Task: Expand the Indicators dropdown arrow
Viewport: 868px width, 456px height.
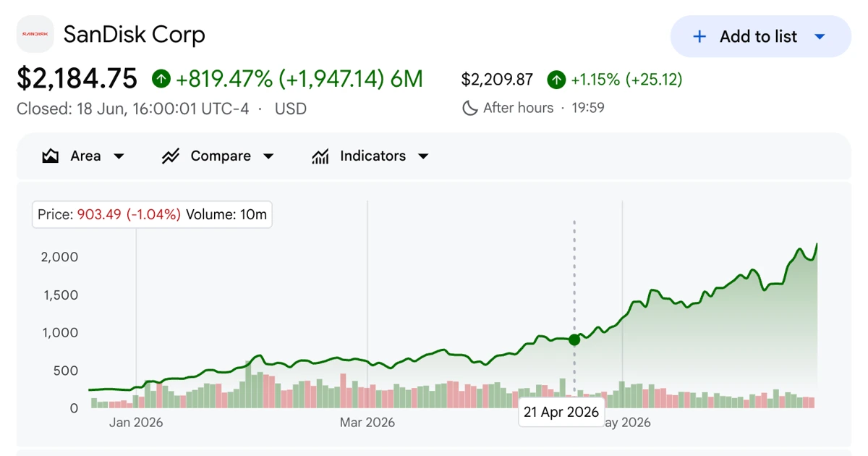Action: point(423,156)
